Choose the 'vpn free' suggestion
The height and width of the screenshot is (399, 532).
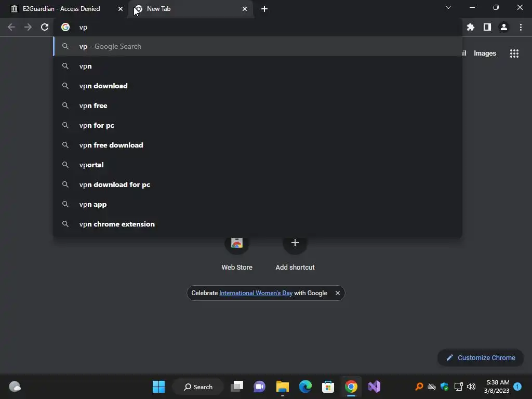click(258, 105)
